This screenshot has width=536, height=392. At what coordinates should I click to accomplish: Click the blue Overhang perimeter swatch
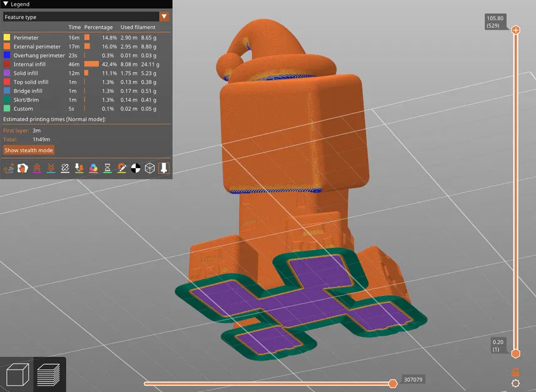coord(7,55)
